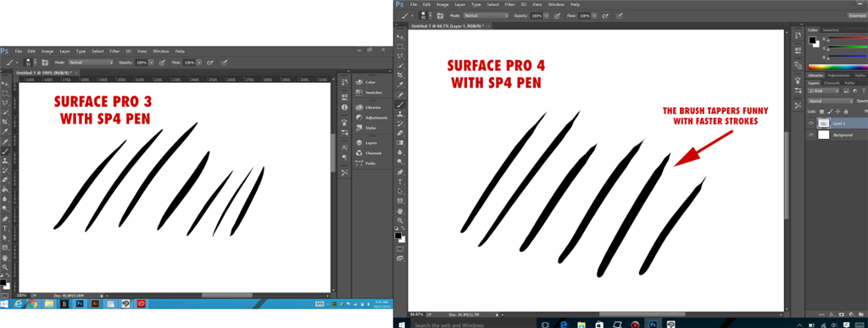Toggle pressure for size in Surface Pro 4 window

620,16
